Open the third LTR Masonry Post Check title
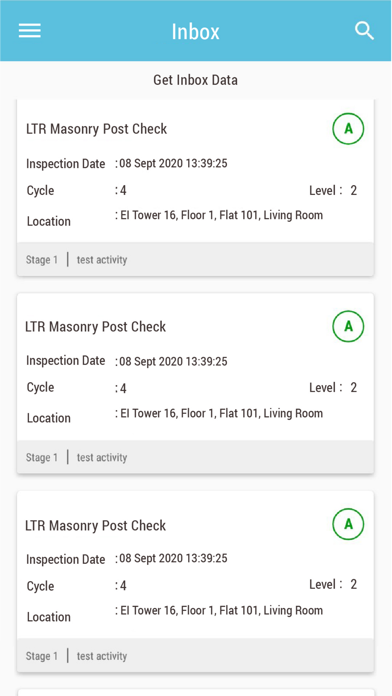Image resolution: width=392 pixels, height=696 pixels. 95,526
